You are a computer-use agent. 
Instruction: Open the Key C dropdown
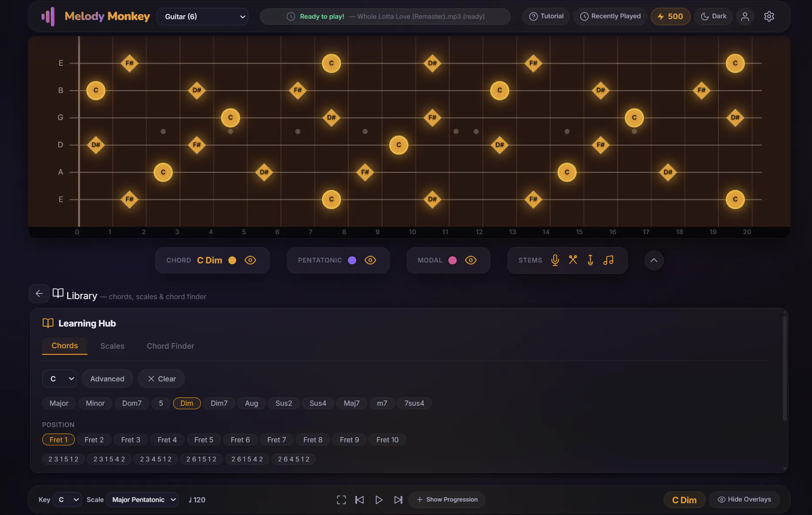point(67,500)
